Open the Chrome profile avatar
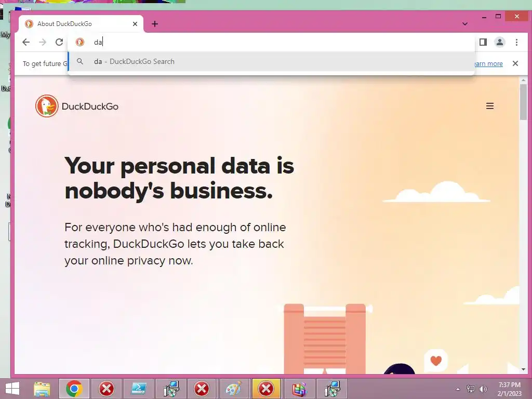Image resolution: width=532 pixels, height=399 pixels. coord(499,42)
